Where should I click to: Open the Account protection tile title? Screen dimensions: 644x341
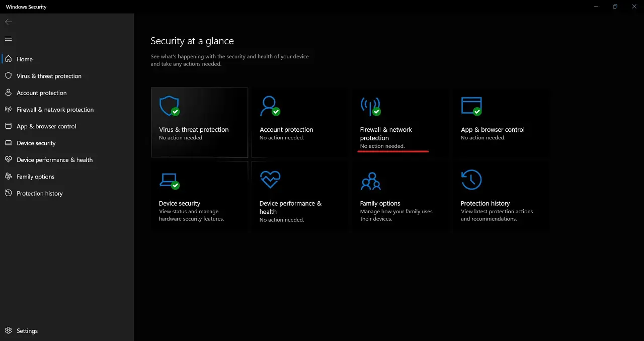(x=286, y=129)
